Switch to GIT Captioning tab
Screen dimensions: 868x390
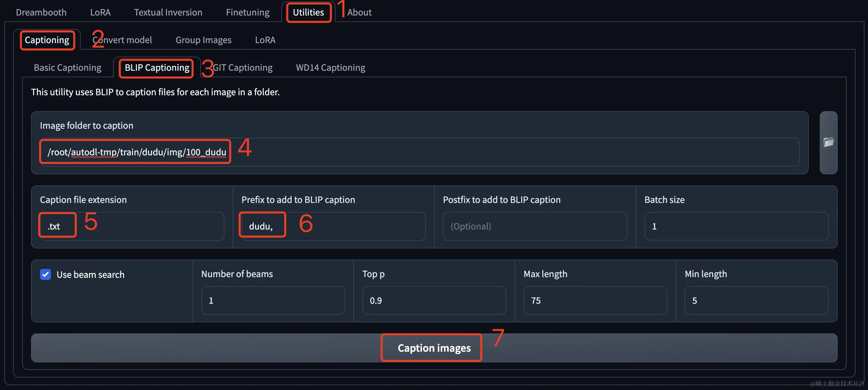tap(242, 68)
